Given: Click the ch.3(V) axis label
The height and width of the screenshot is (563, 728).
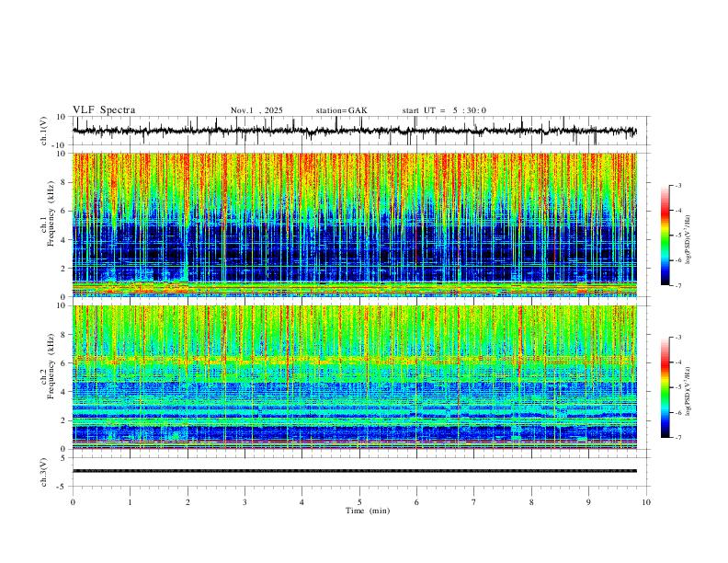Looking at the screenshot, I should [x=44, y=472].
